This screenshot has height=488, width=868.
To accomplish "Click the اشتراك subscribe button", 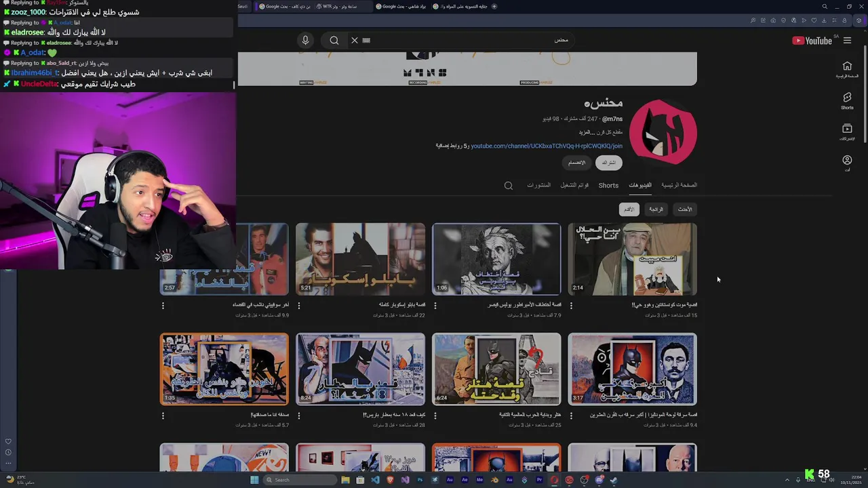I will coord(608,163).
